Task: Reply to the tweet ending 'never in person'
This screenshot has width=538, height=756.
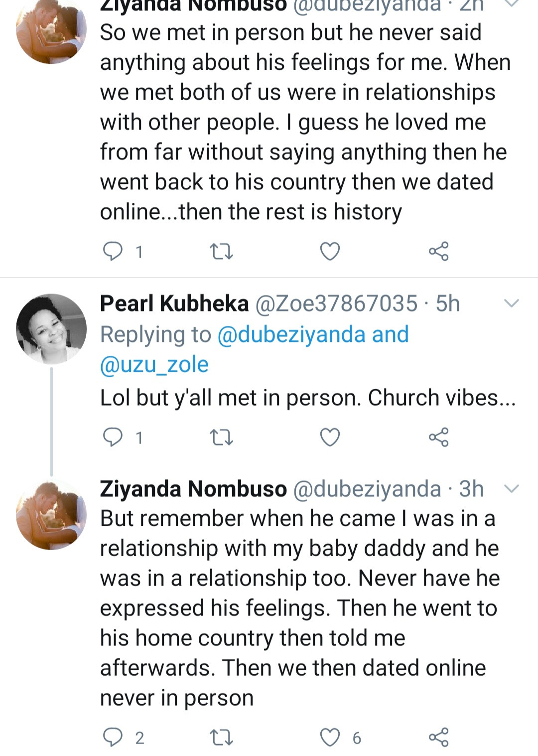Action: pos(113,737)
